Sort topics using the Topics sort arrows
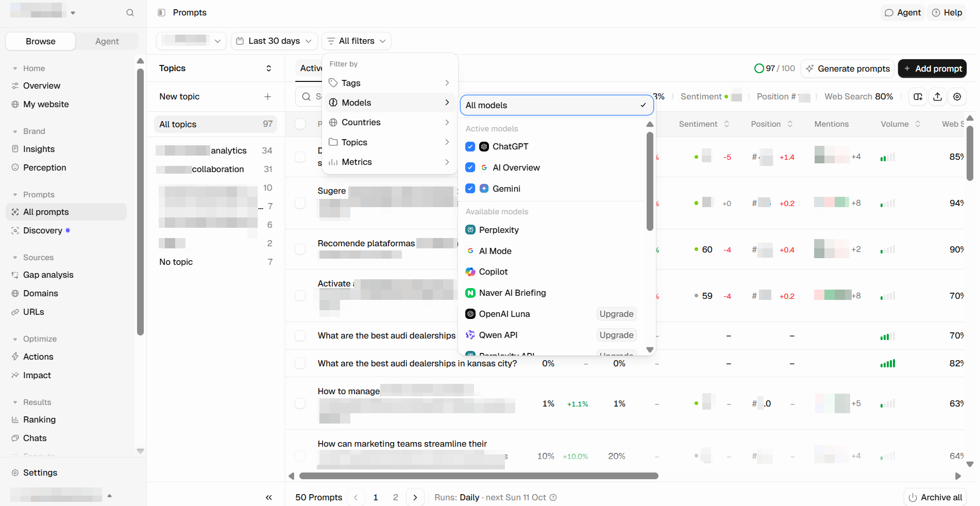 click(x=268, y=69)
